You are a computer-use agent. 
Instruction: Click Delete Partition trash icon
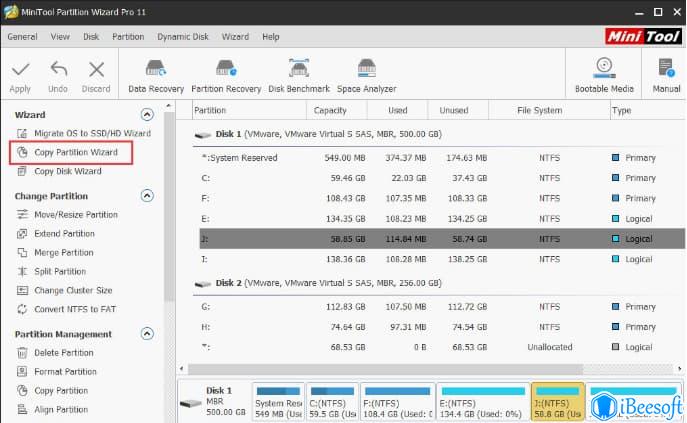(x=22, y=352)
